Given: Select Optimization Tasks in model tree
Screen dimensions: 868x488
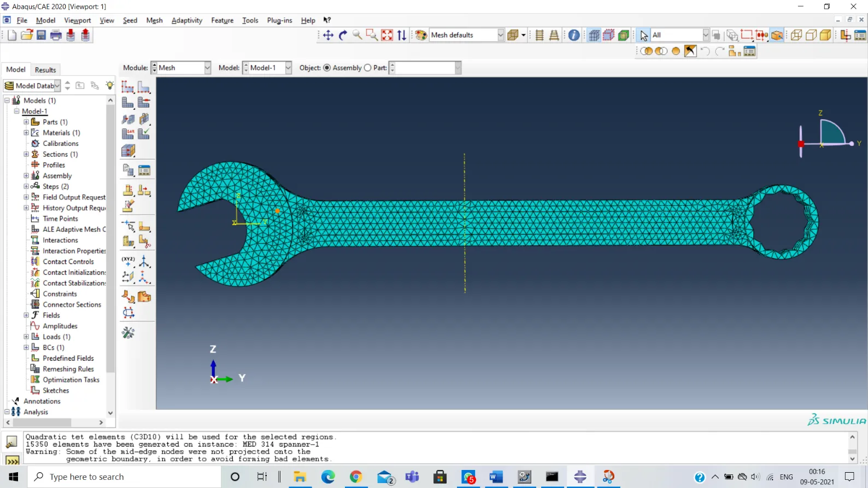Looking at the screenshot, I should click(71, 380).
